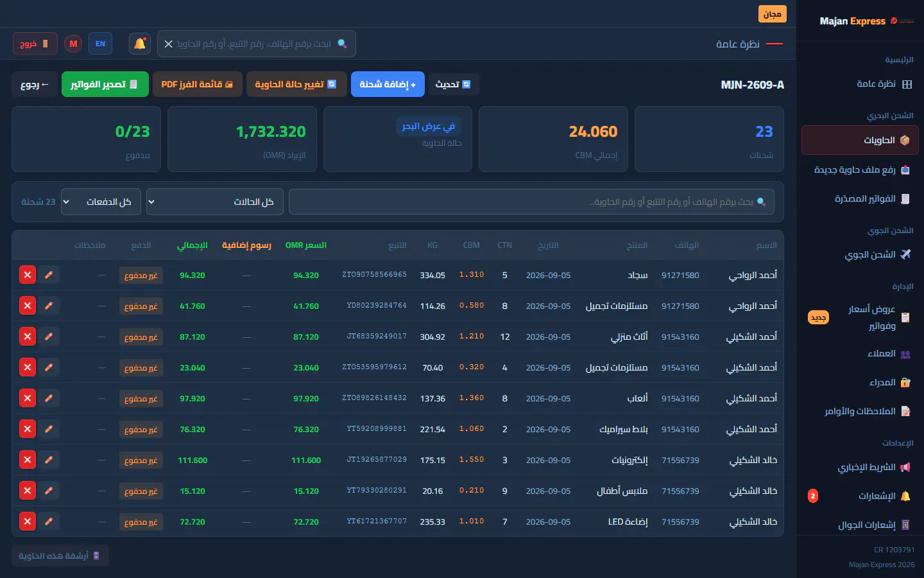924x578 pixels.
Task: Click the إضافة شحنة add shipment button
Action: (x=388, y=84)
